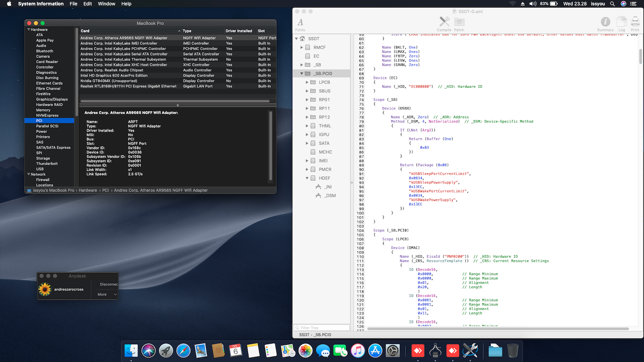This screenshot has width=644, height=362.
Task: Open Notes icon in the Dock
Action: (x=253, y=350)
